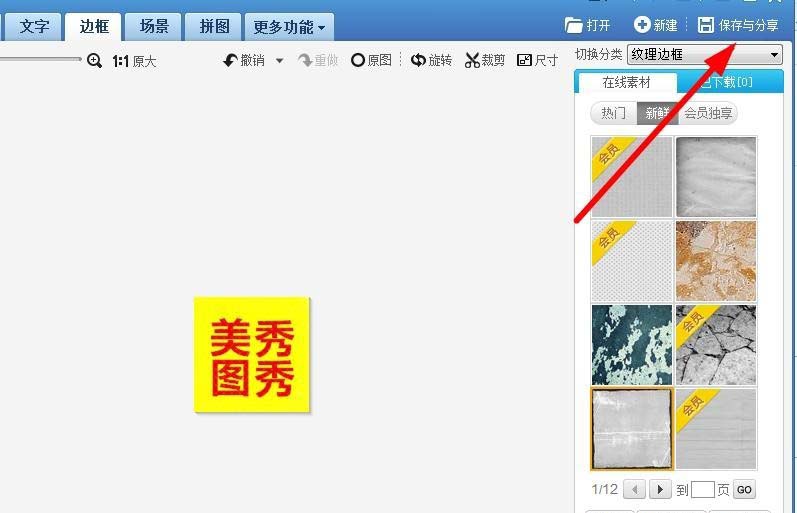Open the 拼图 tab
797x513 pixels.
(214, 26)
